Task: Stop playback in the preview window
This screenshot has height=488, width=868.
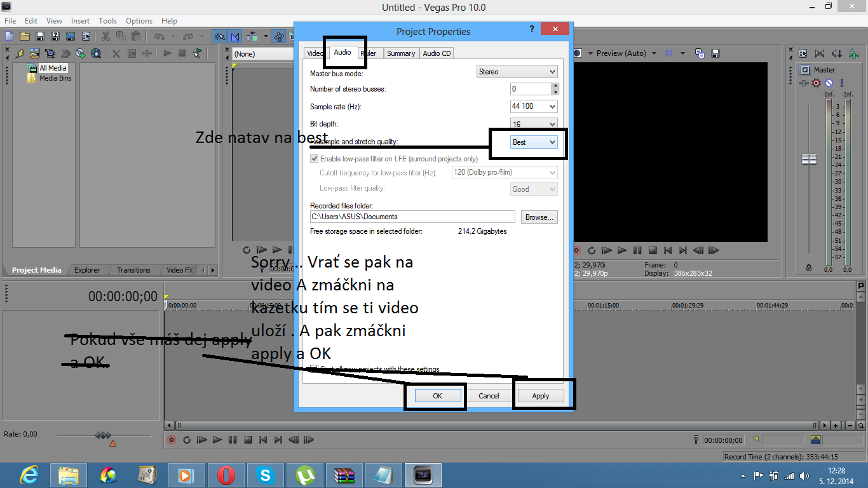Action: point(653,250)
